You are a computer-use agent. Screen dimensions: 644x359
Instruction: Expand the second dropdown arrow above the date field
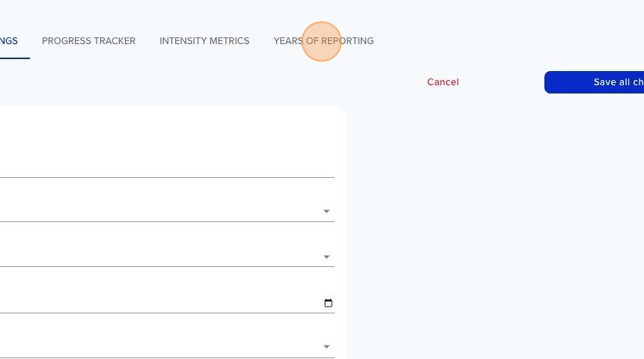326,257
